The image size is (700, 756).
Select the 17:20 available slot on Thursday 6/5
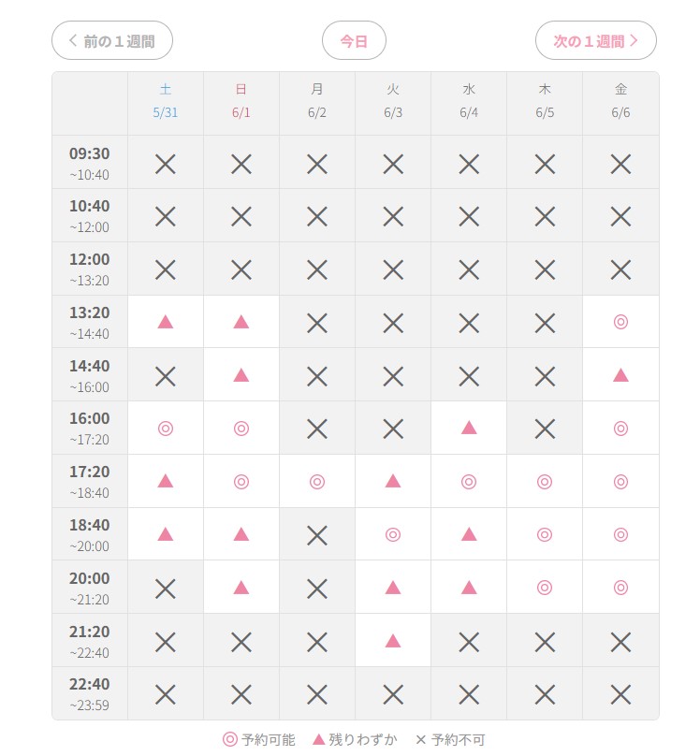(x=545, y=481)
